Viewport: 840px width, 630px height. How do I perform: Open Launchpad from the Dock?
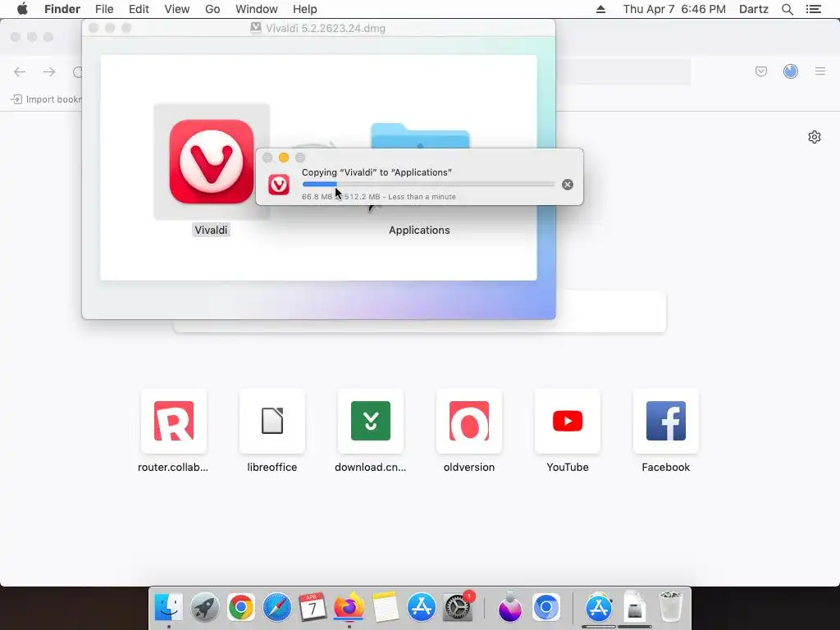(x=204, y=608)
